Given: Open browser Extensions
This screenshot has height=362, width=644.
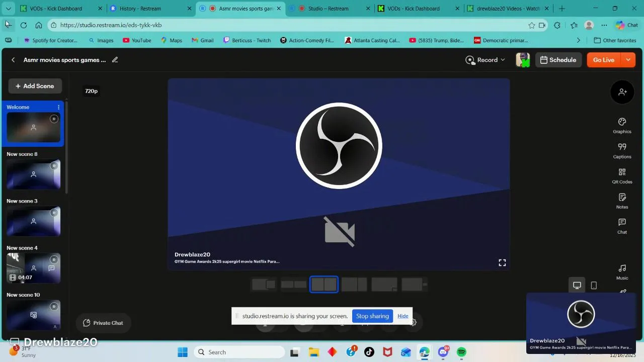Looking at the screenshot, I should tap(557, 25).
